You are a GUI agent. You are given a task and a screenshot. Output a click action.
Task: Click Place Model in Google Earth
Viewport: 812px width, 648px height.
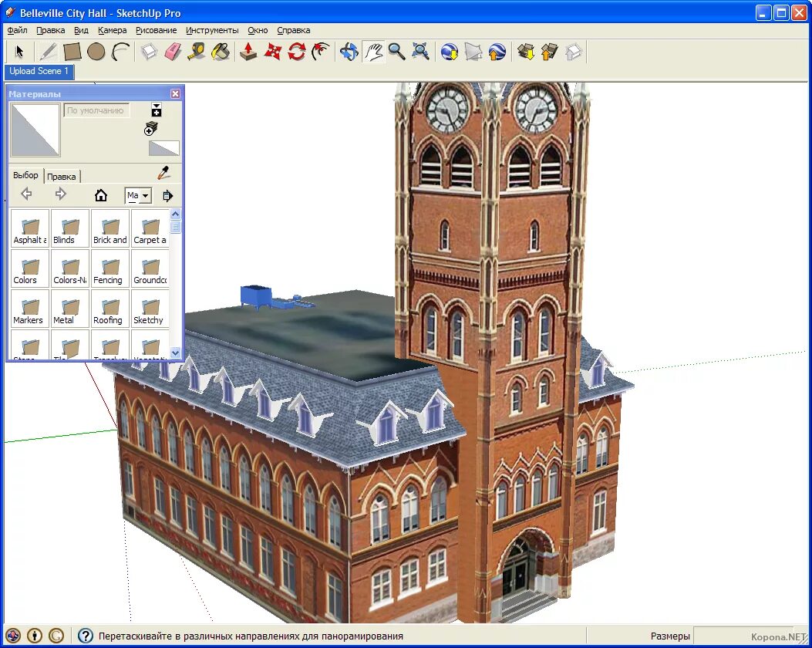click(x=497, y=52)
